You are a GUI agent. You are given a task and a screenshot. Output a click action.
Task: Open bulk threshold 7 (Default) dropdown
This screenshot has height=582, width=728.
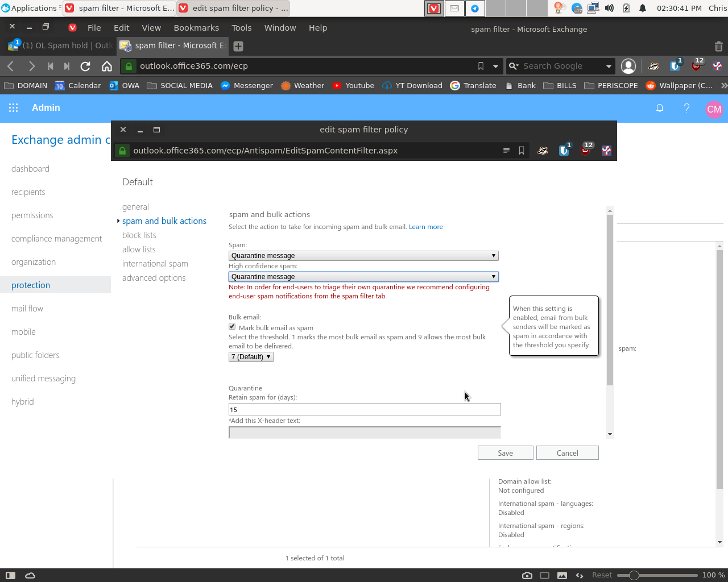(251, 357)
